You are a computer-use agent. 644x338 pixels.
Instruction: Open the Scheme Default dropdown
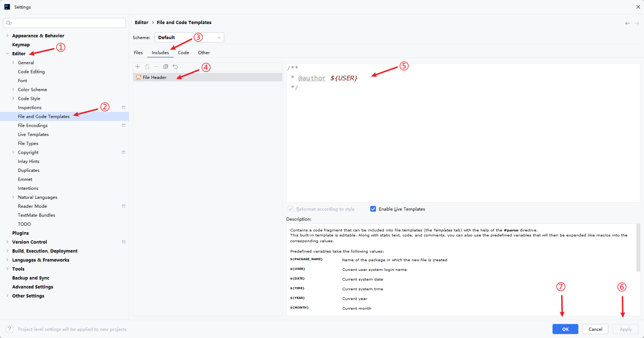[x=189, y=37]
